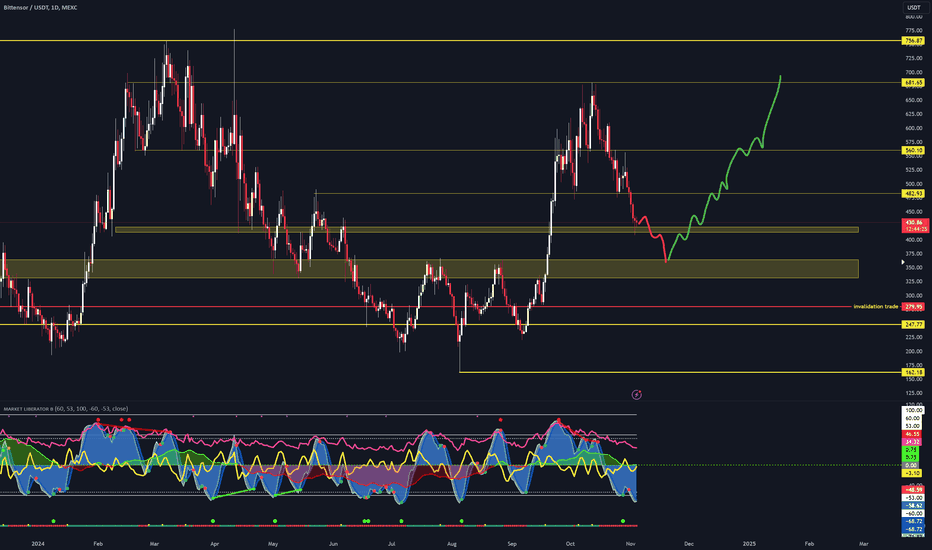Click the Apr label on time axis
932x550 pixels.
pos(215,543)
